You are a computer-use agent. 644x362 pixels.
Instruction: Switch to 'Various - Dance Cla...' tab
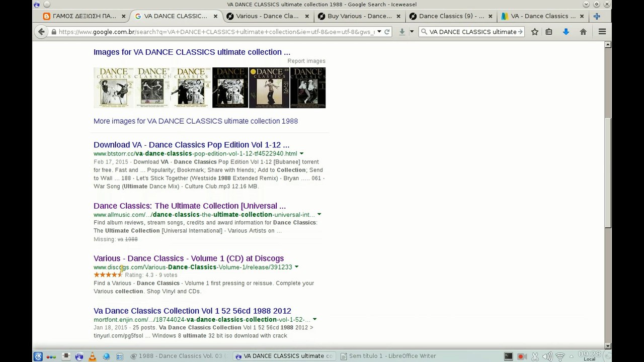[x=267, y=16]
